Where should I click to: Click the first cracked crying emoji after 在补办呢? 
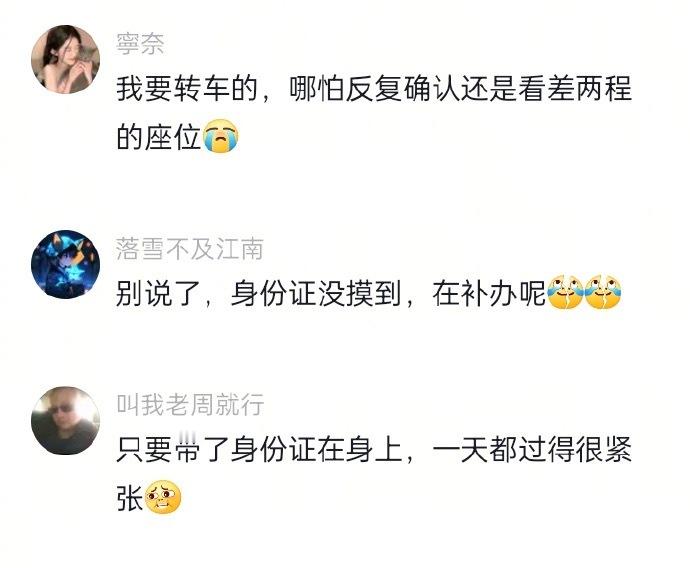click(565, 293)
